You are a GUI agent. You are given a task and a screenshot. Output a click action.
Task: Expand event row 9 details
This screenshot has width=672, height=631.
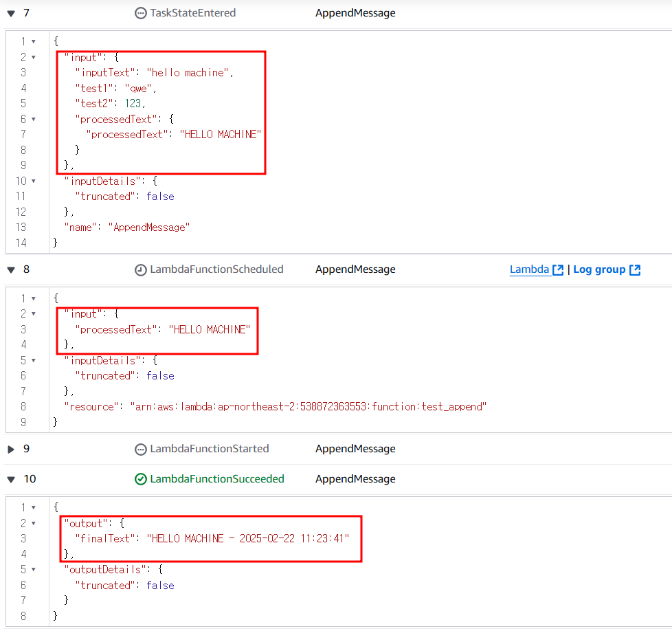point(11,450)
